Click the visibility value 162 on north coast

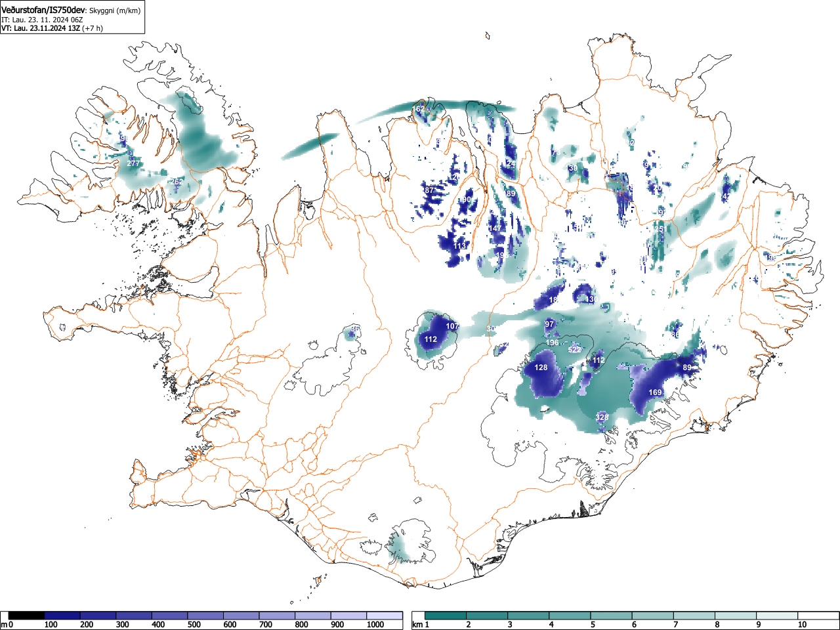[x=418, y=108]
